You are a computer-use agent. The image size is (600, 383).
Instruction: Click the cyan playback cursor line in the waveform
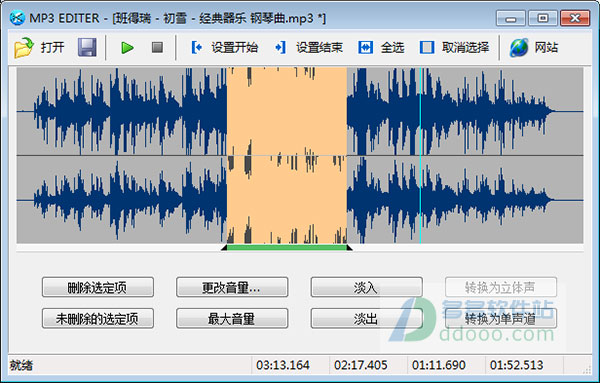coord(420,155)
